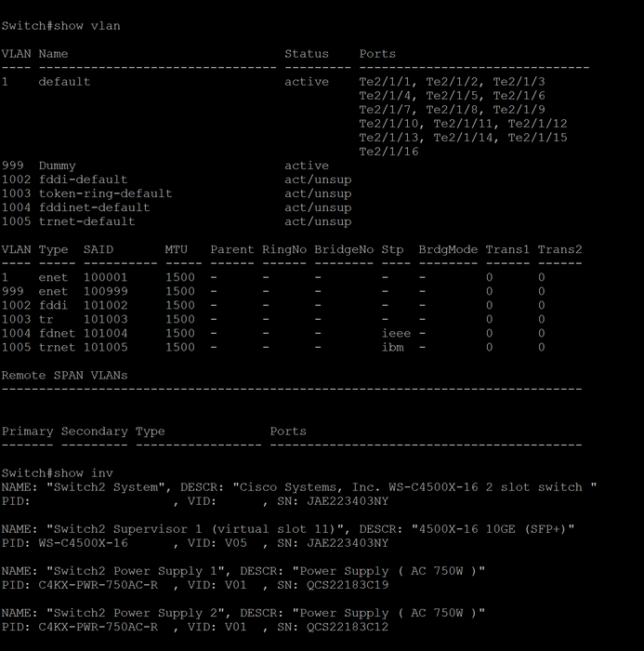Click token-ring-default VLAN name
Image resolution: width=644 pixels, height=651 pixels.
(105, 193)
